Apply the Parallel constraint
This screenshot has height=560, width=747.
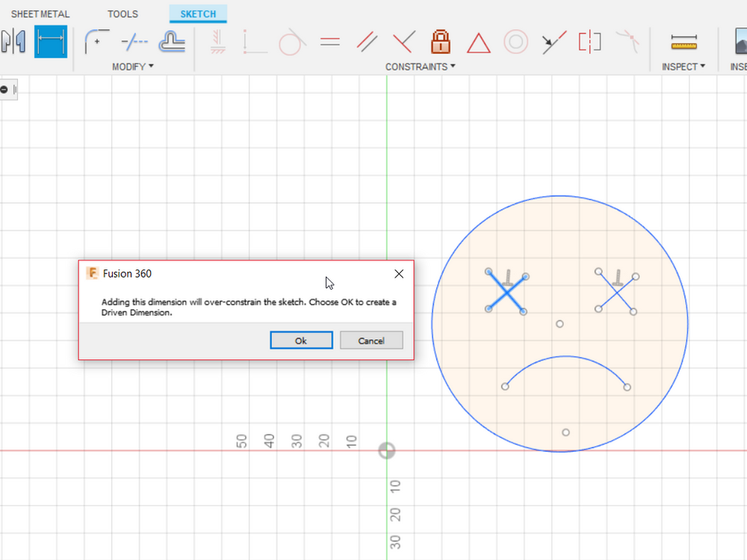point(367,42)
